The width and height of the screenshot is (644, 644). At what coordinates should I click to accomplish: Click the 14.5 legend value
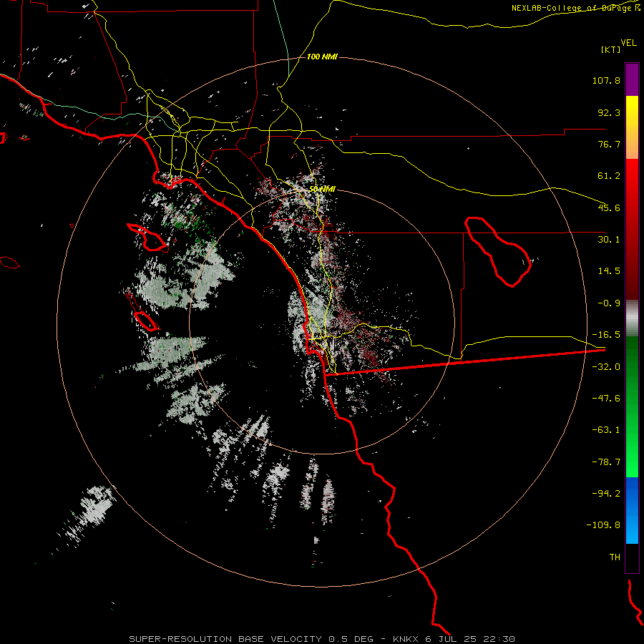tap(609, 271)
